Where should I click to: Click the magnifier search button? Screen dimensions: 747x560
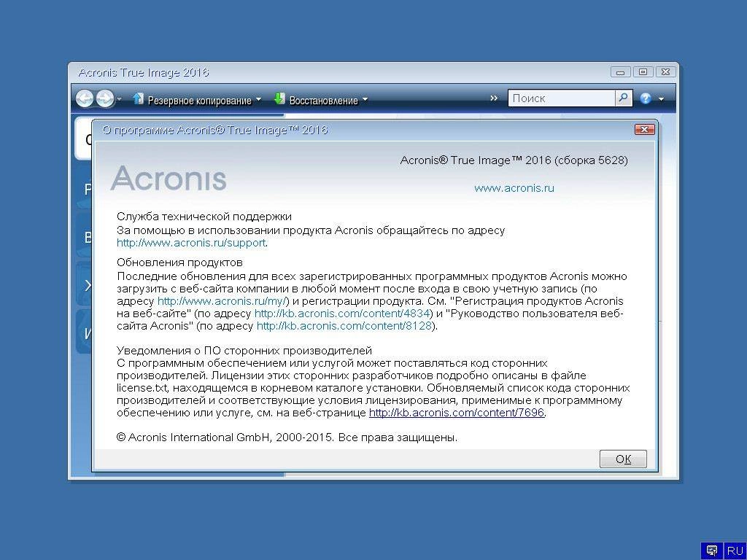(x=623, y=98)
